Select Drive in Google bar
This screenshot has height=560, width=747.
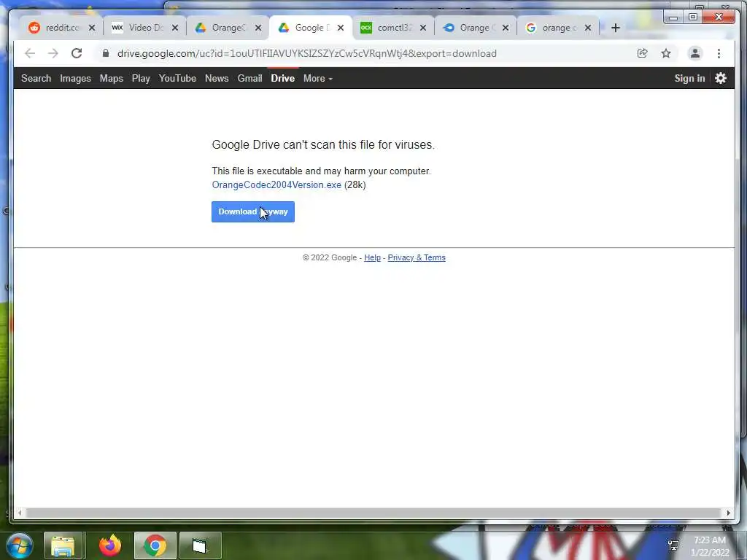pos(282,79)
